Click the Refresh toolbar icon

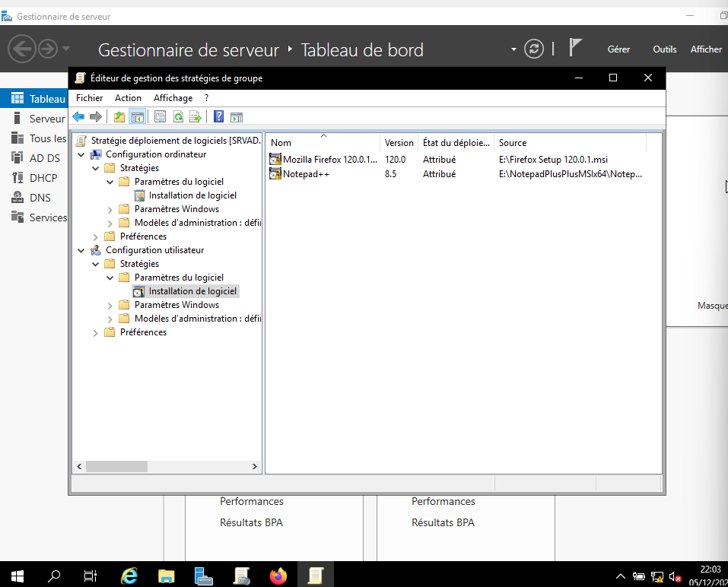pyautogui.click(x=178, y=116)
